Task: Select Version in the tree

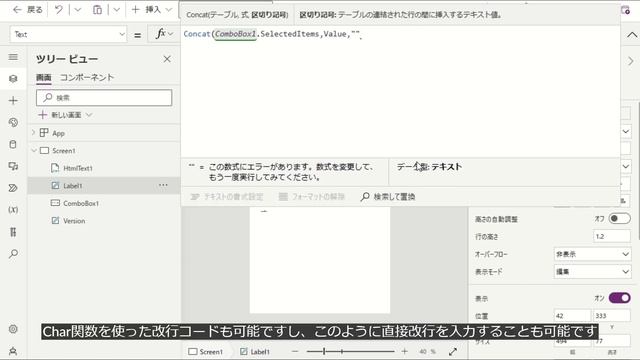Action: click(x=74, y=221)
